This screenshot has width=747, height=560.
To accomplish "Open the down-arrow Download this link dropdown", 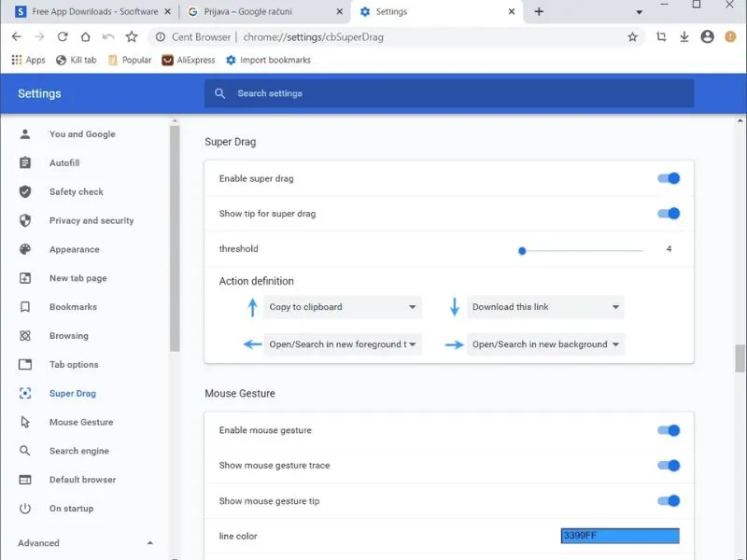I will pos(545,307).
